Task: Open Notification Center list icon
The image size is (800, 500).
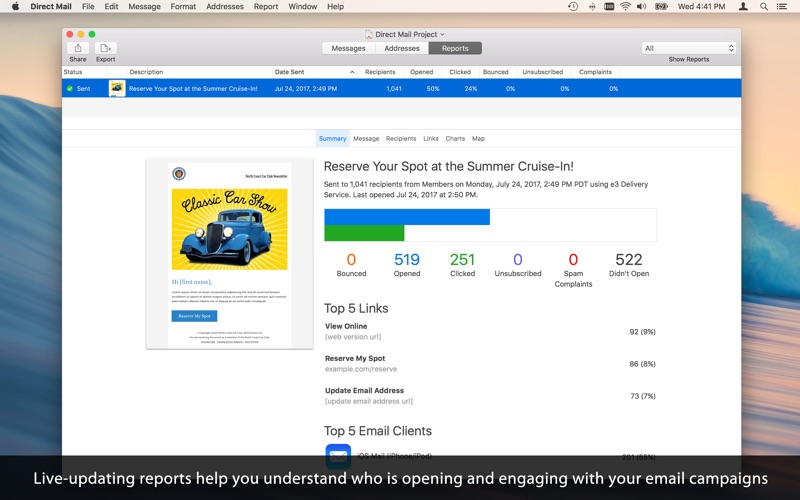Action: coord(782,7)
